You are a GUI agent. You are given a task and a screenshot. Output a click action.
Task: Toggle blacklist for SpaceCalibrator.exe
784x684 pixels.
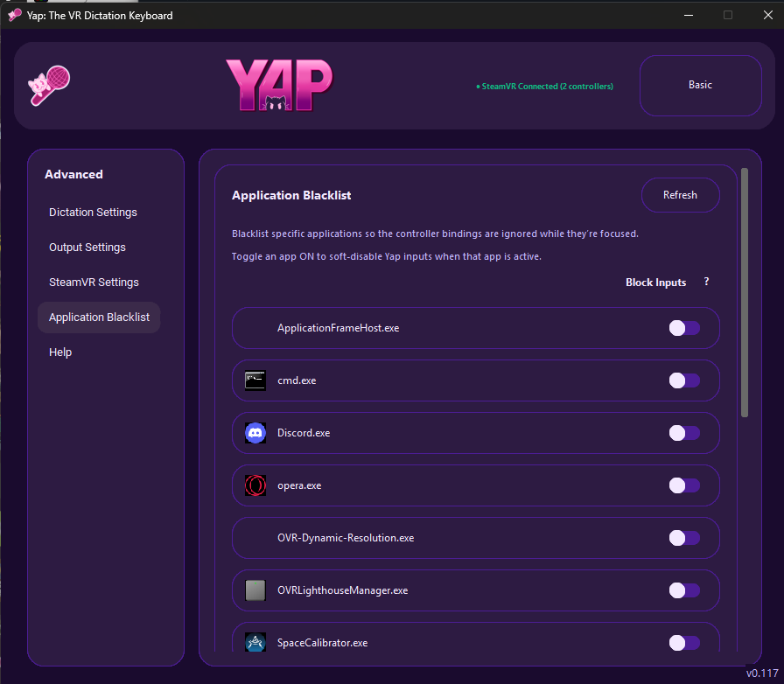[684, 643]
